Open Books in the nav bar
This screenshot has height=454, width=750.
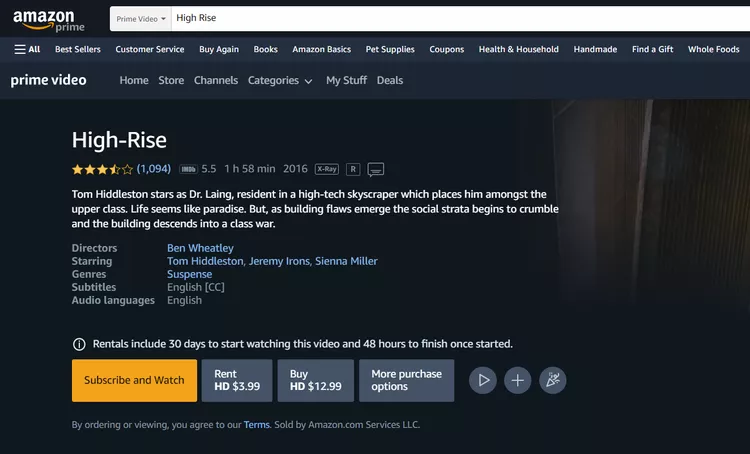[265, 49]
